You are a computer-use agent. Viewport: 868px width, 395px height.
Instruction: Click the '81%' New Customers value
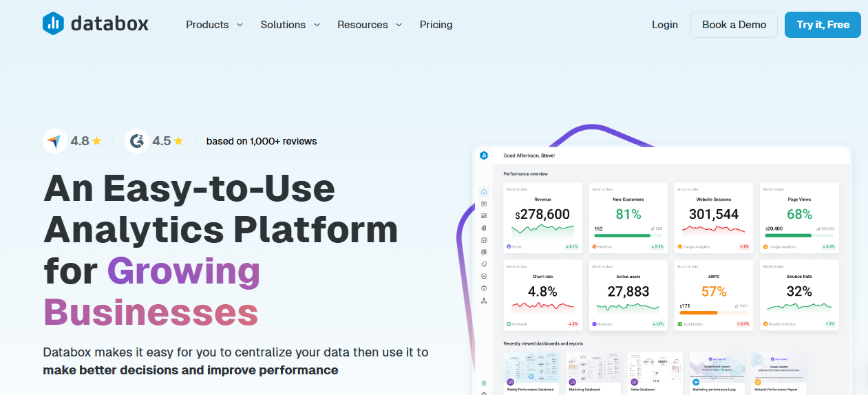[x=628, y=214]
